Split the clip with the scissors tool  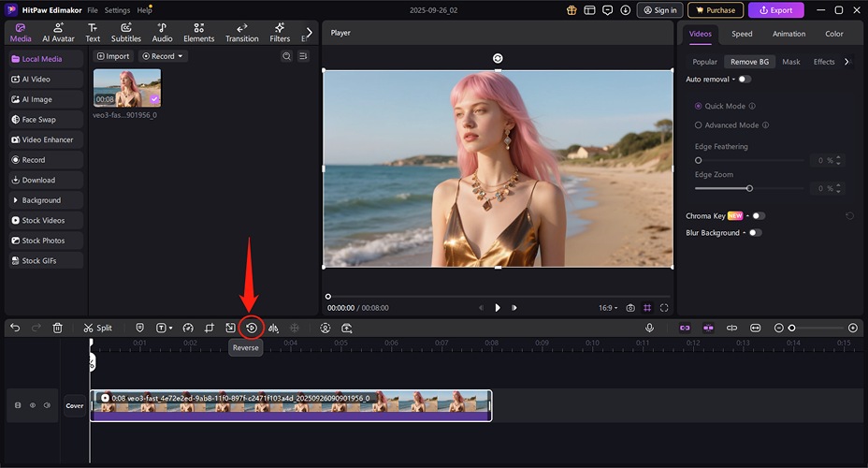tap(97, 328)
